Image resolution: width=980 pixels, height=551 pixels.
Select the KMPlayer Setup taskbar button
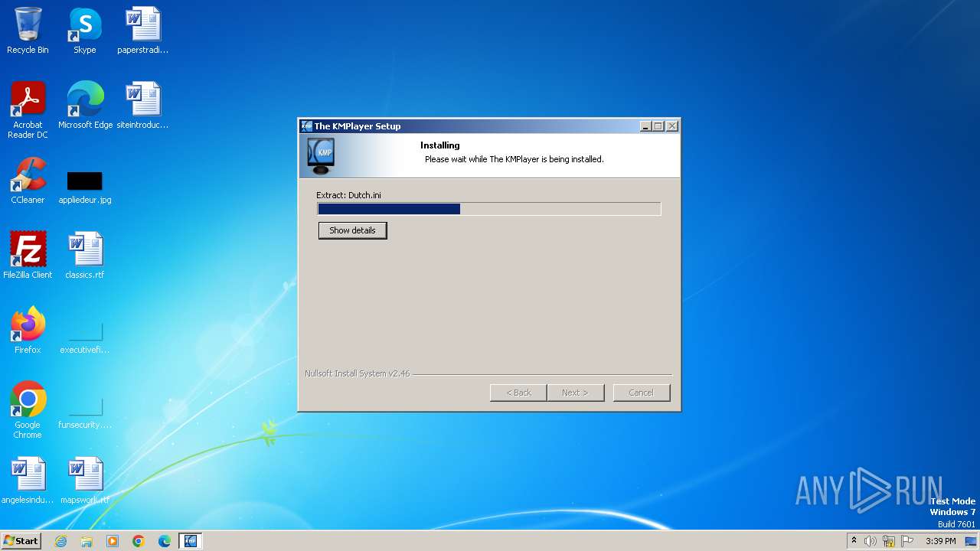[190, 541]
